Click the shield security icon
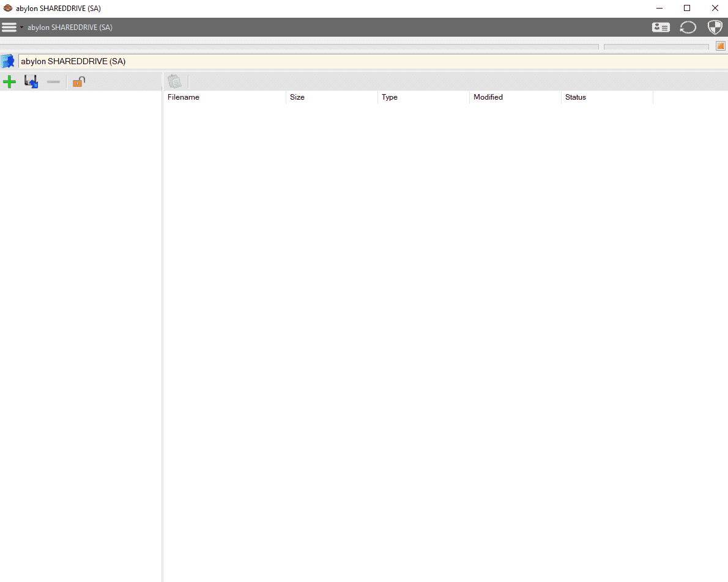This screenshot has width=728, height=582. pos(715,28)
